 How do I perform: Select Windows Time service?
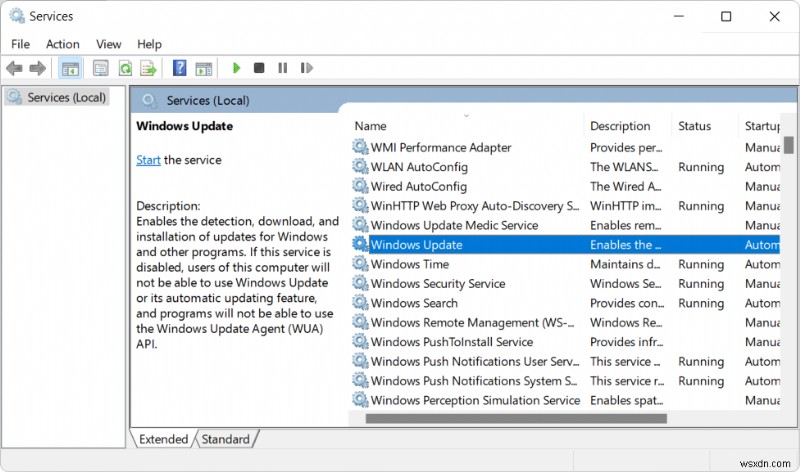click(x=410, y=264)
